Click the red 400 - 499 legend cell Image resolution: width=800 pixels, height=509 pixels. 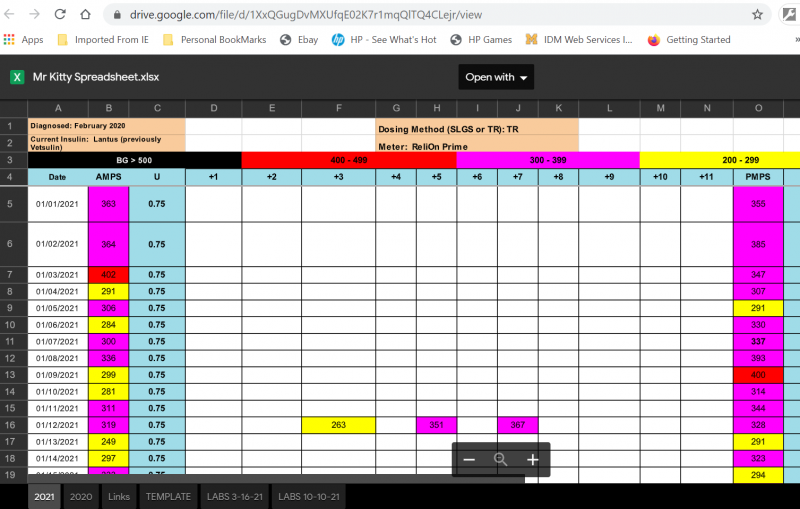tap(348, 160)
